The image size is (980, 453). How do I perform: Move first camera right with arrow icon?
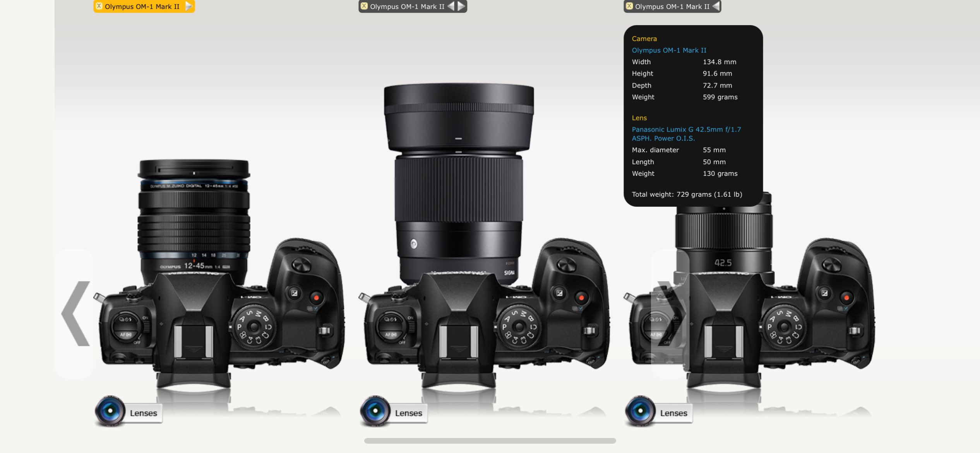pyautogui.click(x=188, y=6)
